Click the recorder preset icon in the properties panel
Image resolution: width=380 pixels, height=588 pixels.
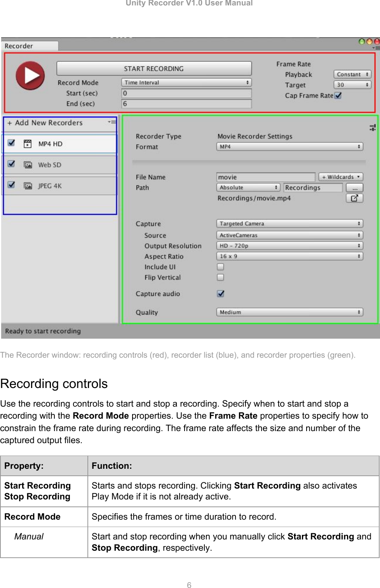pos(372,127)
